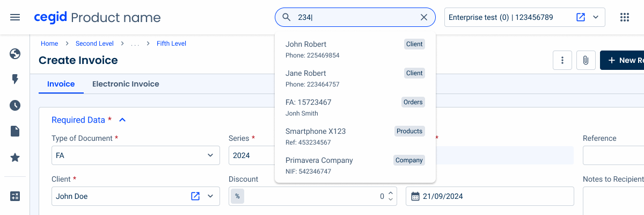Click the Discount value input field
This screenshot has width=644, height=215.
click(313, 196)
